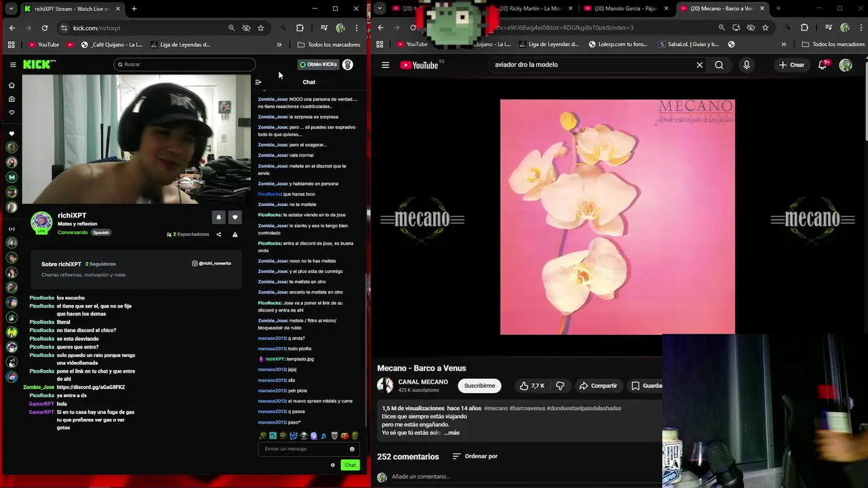Close the Manolo Garcia tab
Viewport: 868px width, 488px height.
pos(667,9)
